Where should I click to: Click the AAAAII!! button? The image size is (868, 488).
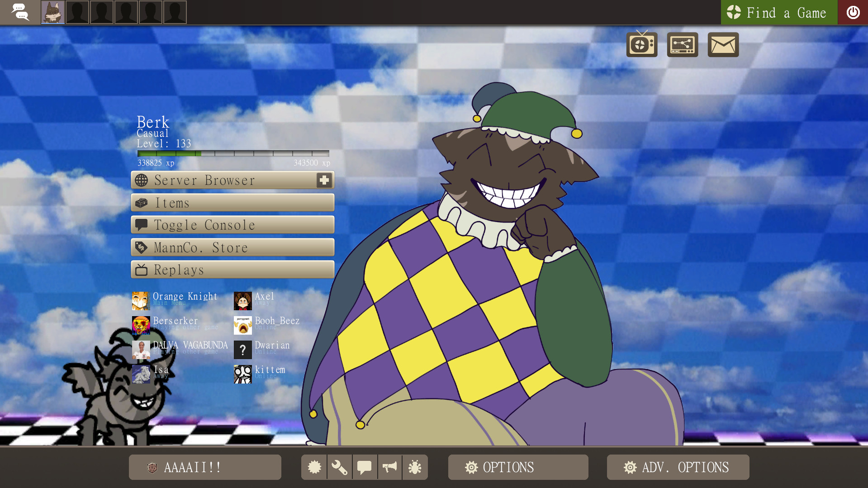click(205, 467)
